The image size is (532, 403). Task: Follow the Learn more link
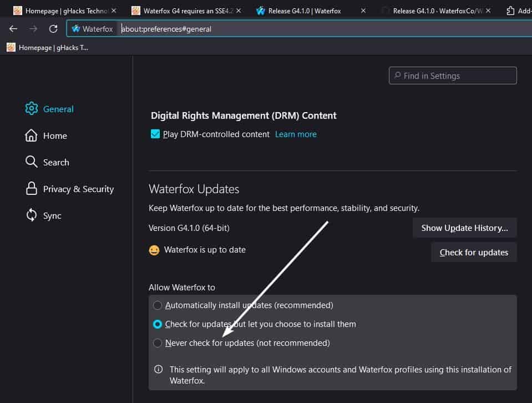pyautogui.click(x=296, y=134)
